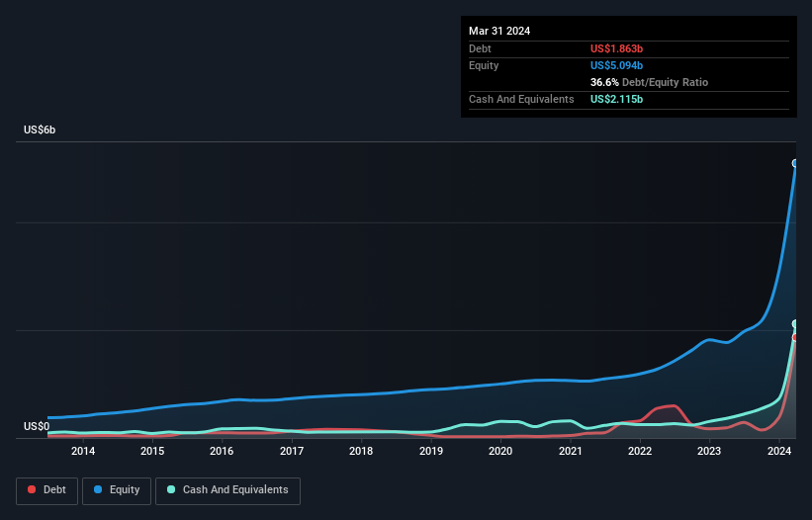Click the 36.6% Debt/Equity Ratio text

(x=649, y=82)
